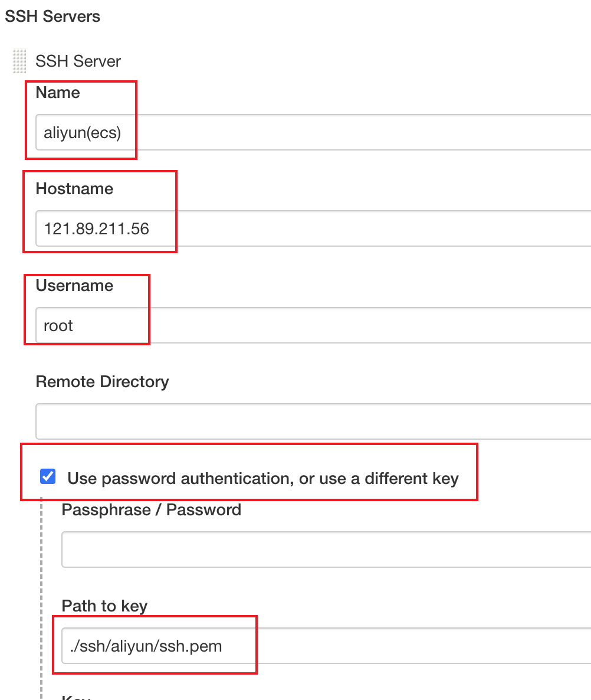
Task: Select the Username field containing root
Action: click(x=177, y=325)
